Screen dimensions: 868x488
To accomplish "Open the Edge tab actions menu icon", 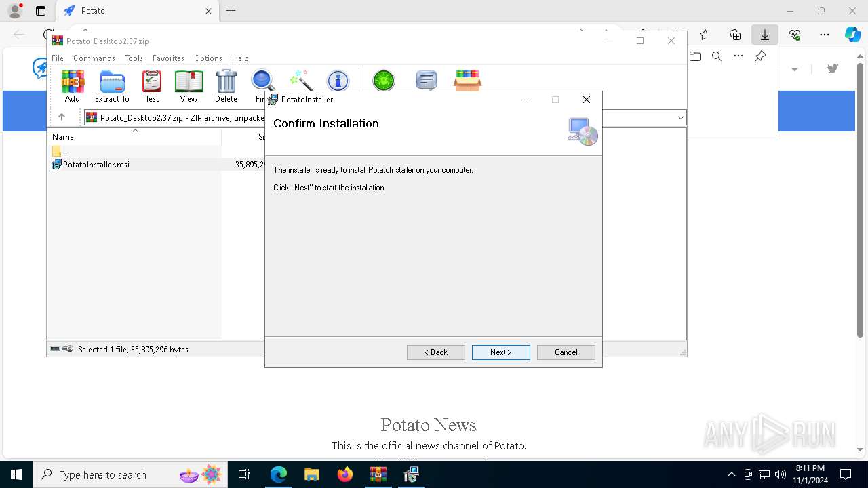I will pyautogui.click(x=41, y=11).
